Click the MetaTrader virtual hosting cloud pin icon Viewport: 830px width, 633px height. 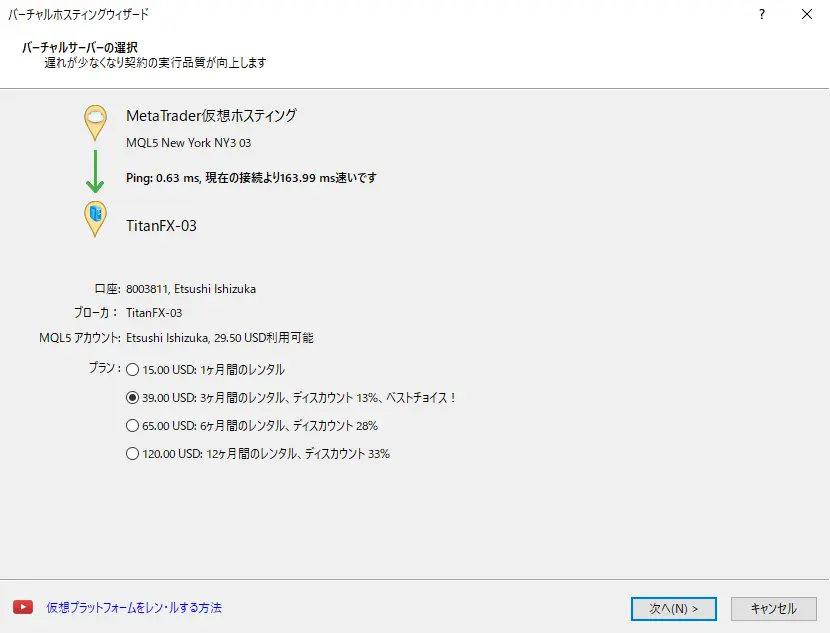[x=95, y=121]
